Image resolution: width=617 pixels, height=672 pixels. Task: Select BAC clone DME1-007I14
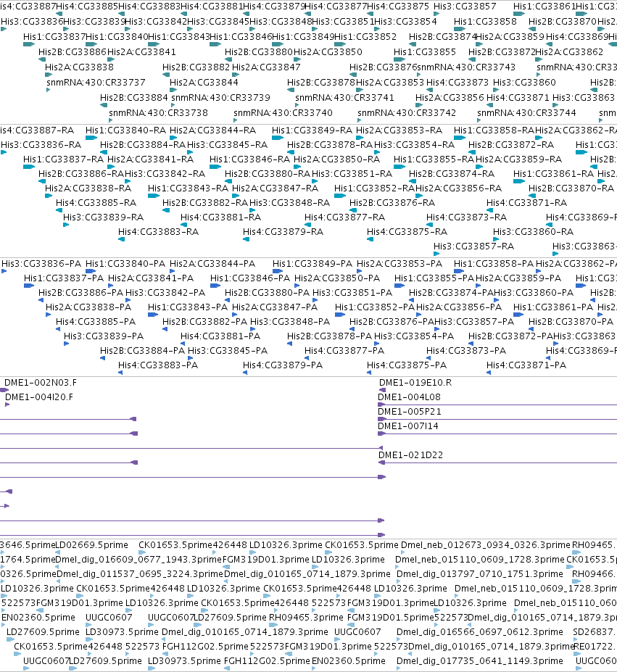click(407, 426)
